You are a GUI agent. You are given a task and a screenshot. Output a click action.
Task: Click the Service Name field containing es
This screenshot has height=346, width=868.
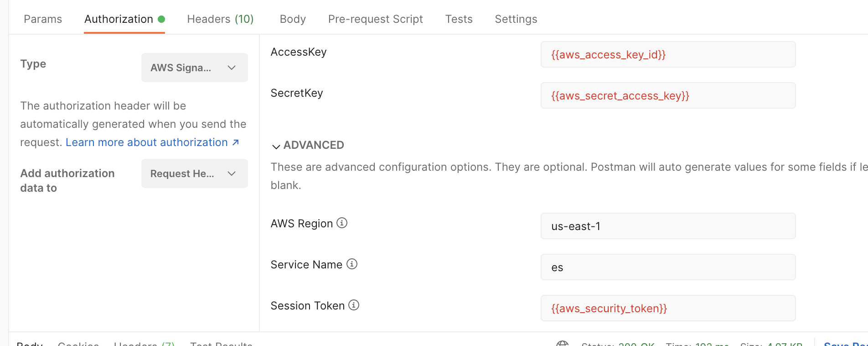[668, 267]
